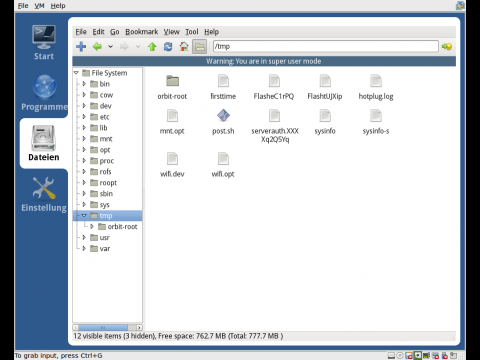480x360 pixels.
Task: Click the new tab plus icon
Action: coord(81,47)
